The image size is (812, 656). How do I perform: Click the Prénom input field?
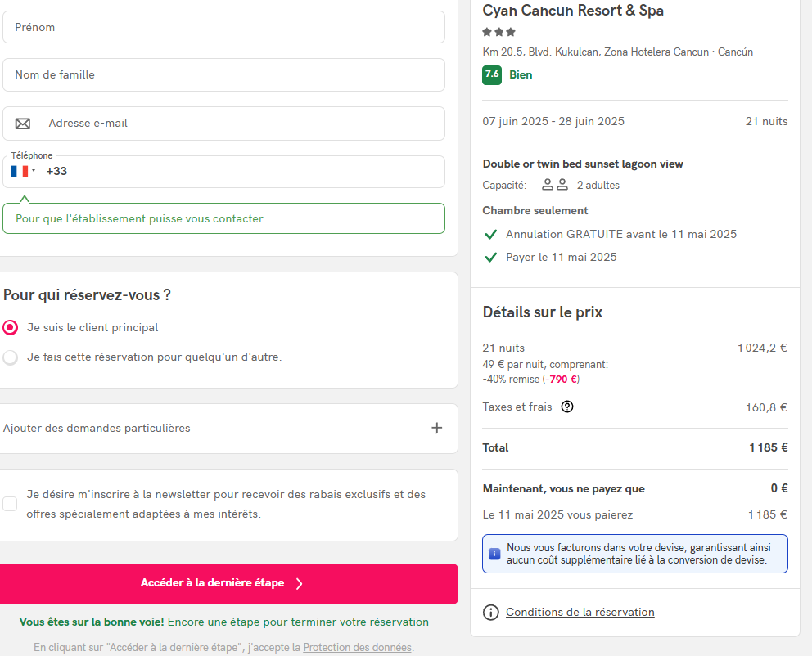(223, 27)
